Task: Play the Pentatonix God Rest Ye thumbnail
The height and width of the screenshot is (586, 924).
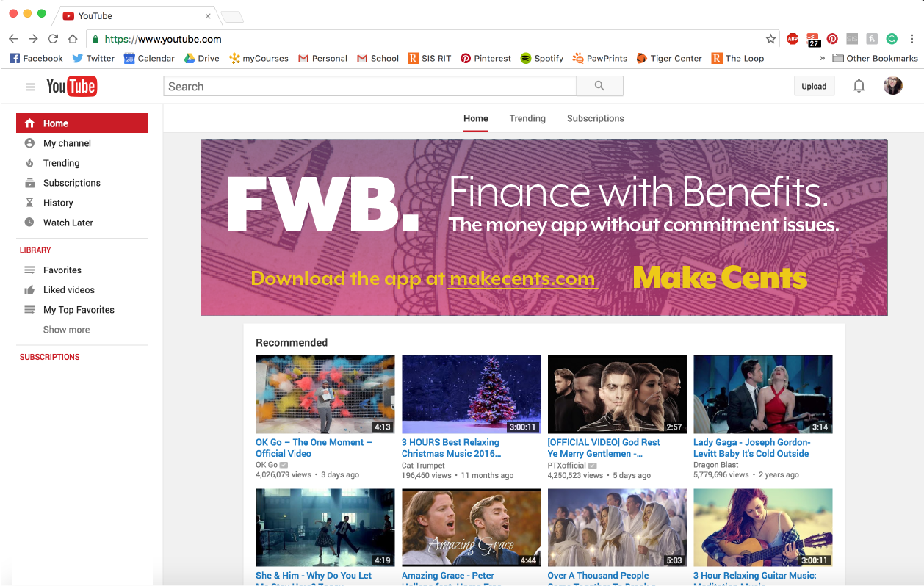Action: click(617, 394)
